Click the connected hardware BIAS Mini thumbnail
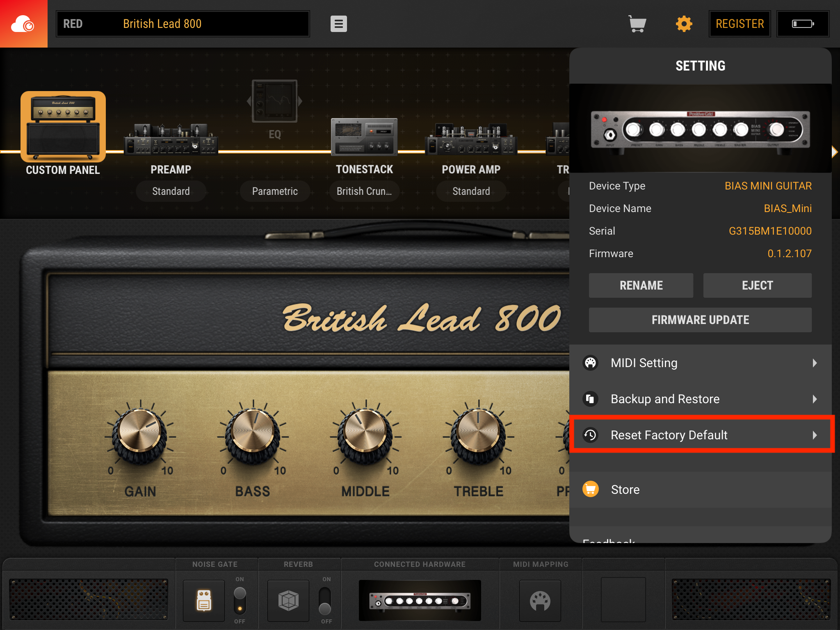 [420, 600]
